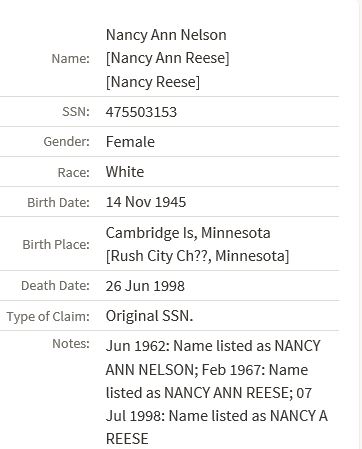Select birth place Cambridge Is, Minnesota
The image size is (362, 449).
pyautogui.click(x=188, y=233)
